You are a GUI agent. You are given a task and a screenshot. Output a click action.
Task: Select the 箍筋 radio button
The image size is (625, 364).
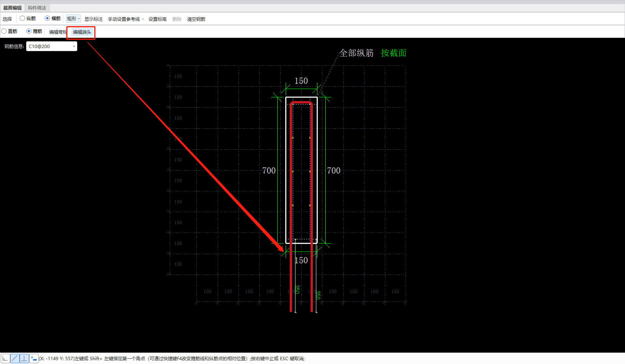click(x=29, y=31)
